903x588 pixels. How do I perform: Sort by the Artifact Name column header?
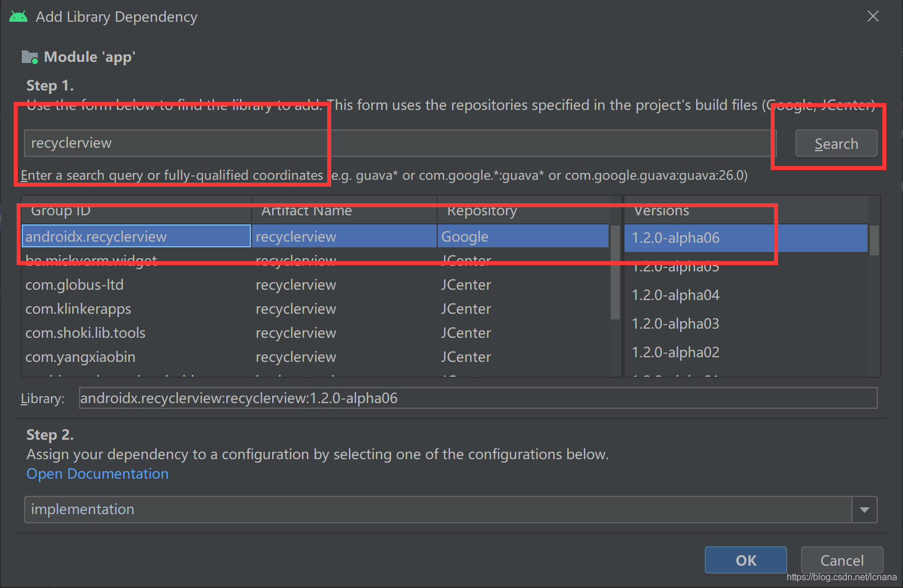pyautogui.click(x=344, y=211)
